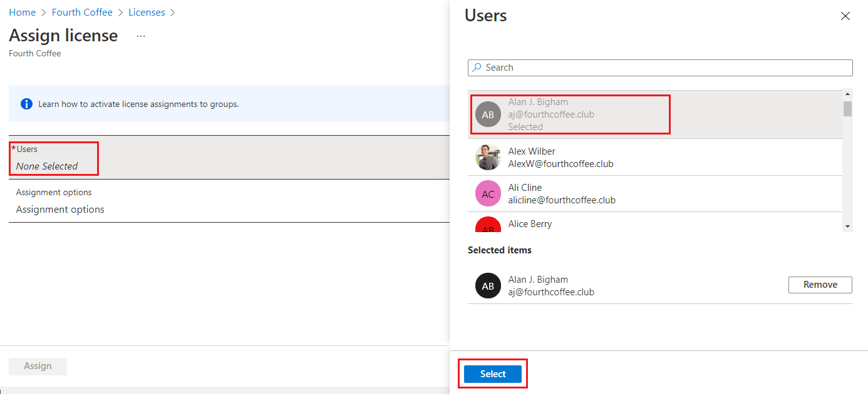Click Ali Cline's pink AC avatar
This screenshot has height=396, width=868.
[x=488, y=194]
